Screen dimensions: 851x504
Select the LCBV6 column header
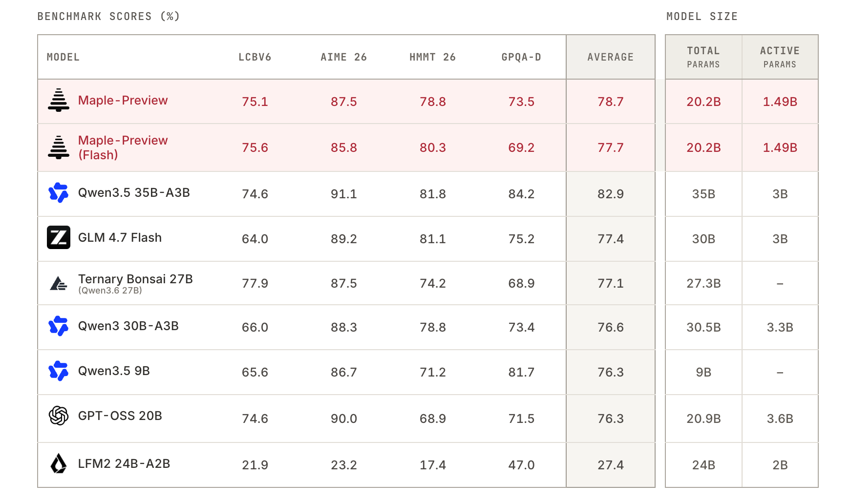pos(255,57)
